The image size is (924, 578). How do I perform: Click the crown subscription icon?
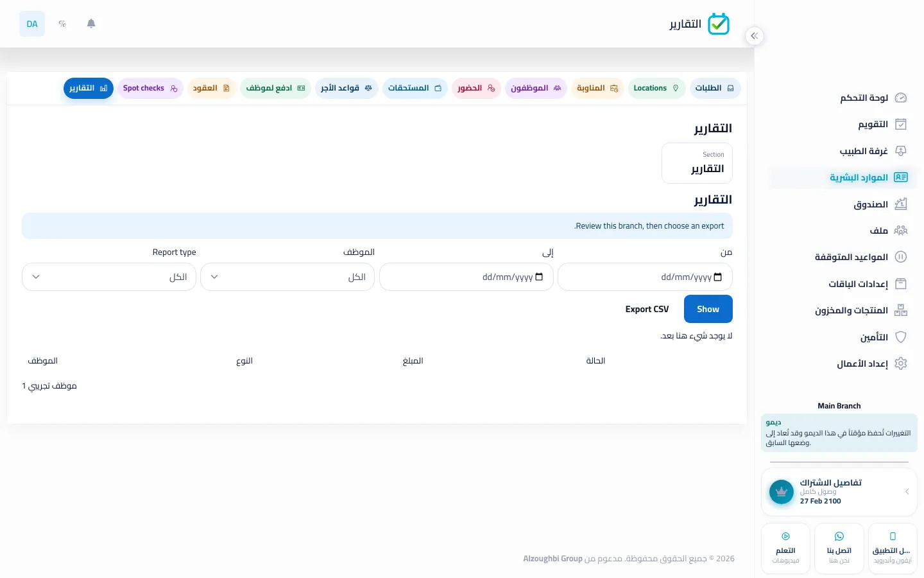(x=782, y=492)
